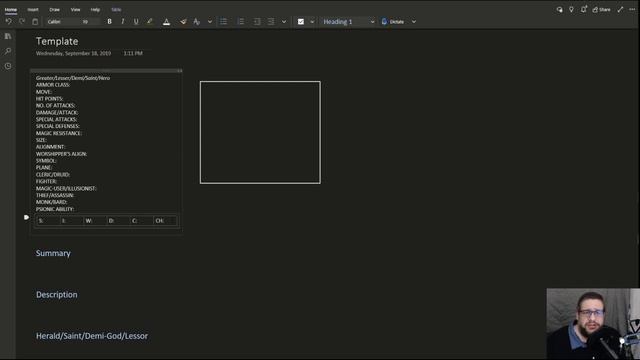This screenshot has width=640, height=360.
Task: Open recent notes clock icon
Action: click(x=8, y=66)
